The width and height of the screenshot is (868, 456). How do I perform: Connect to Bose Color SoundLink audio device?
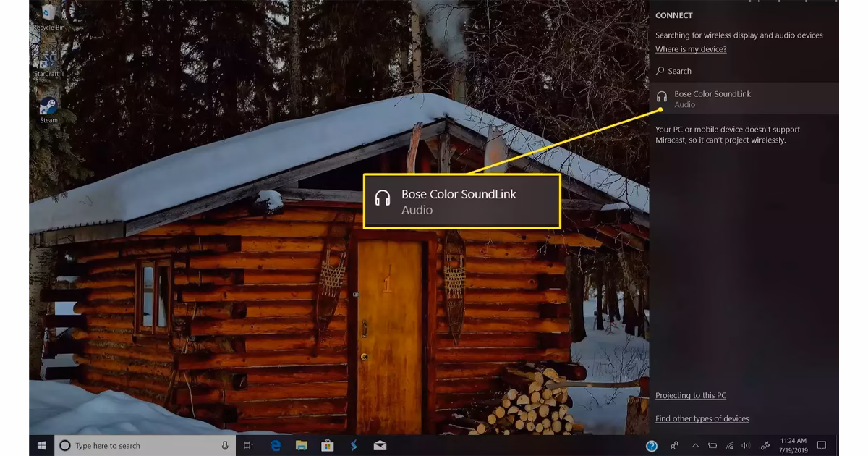click(744, 98)
